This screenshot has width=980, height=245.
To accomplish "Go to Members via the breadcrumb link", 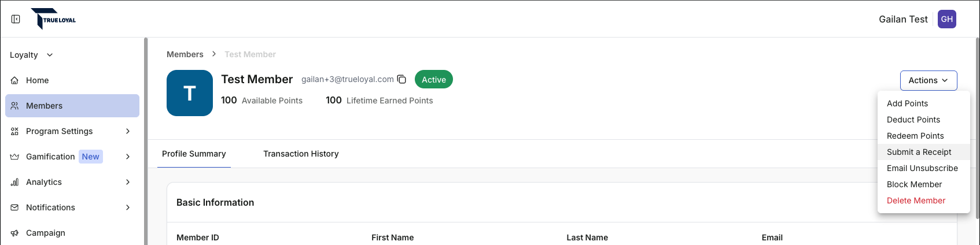I will (185, 54).
